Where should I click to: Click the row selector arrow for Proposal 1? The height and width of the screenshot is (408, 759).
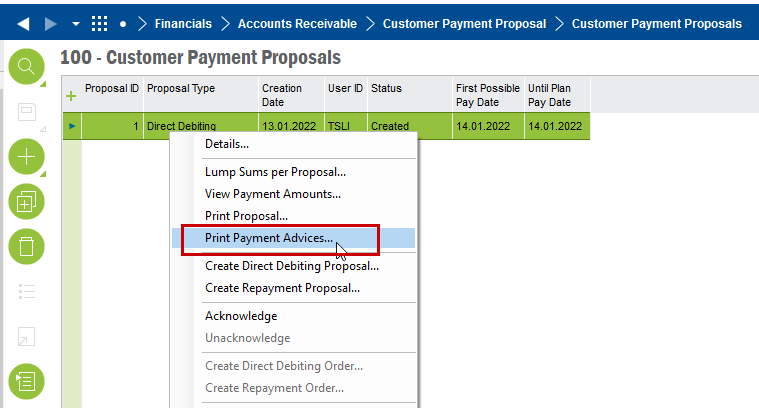[72, 126]
